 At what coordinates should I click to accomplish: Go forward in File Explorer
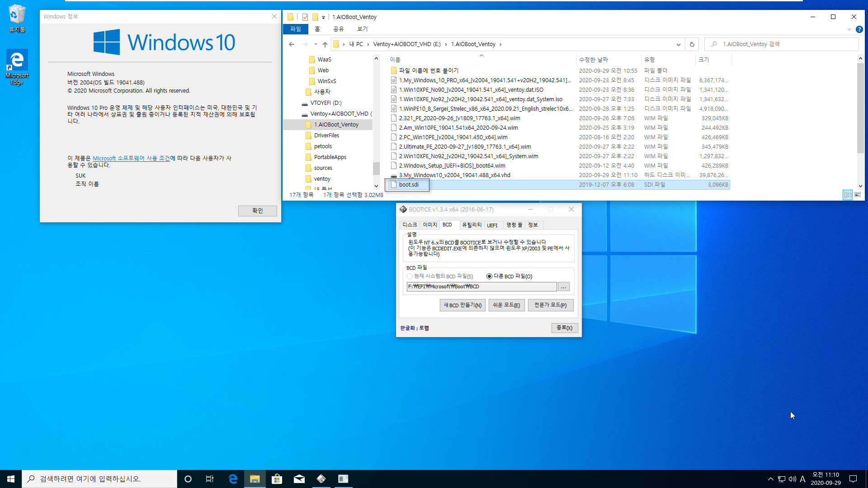point(305,44)
